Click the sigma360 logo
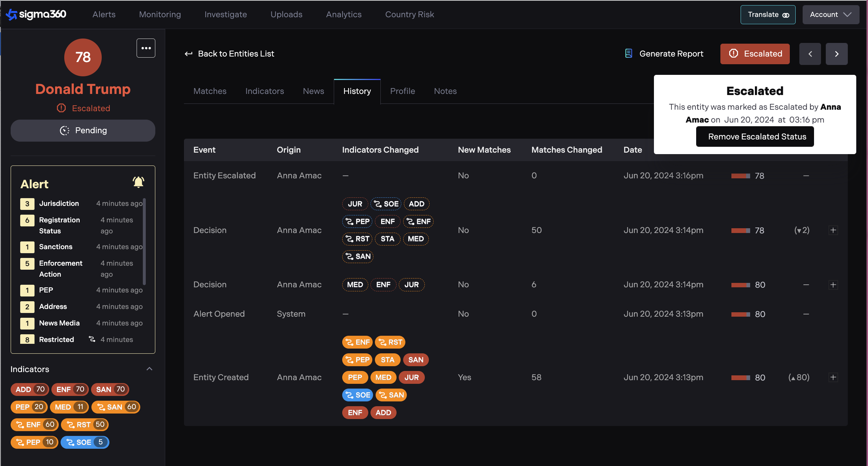Viewport: 868px width, 466px height. tap(36, 14)
